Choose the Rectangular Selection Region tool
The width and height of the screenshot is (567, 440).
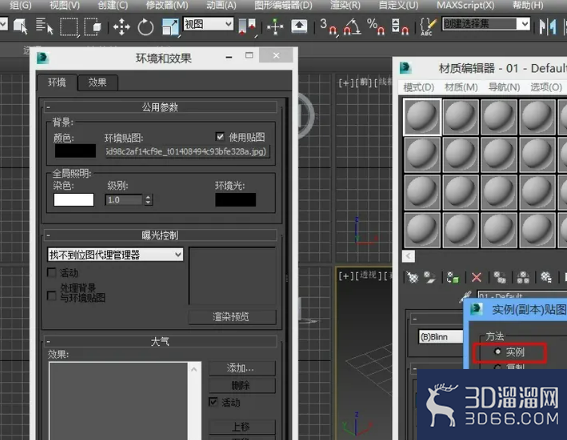pos(69,27)
